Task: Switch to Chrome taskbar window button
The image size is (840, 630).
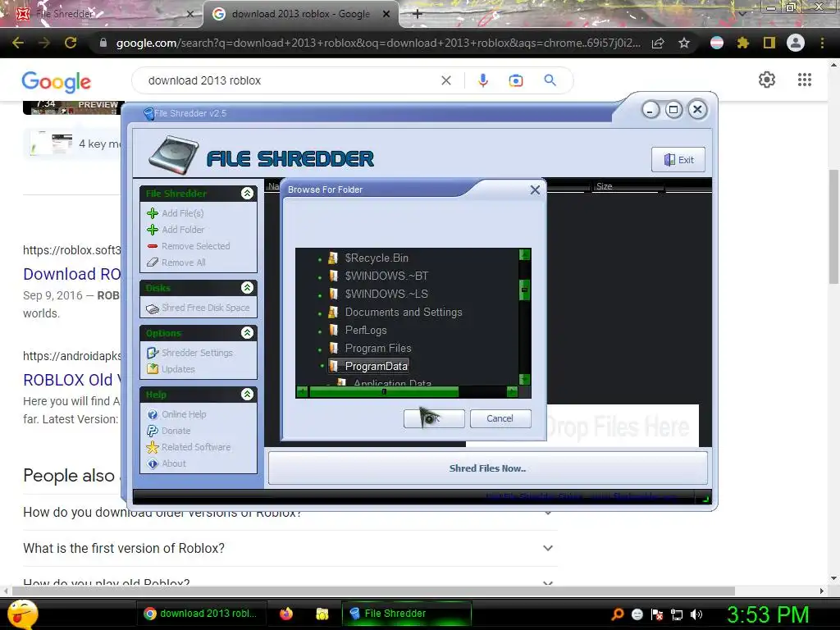Action: [200, 614]
